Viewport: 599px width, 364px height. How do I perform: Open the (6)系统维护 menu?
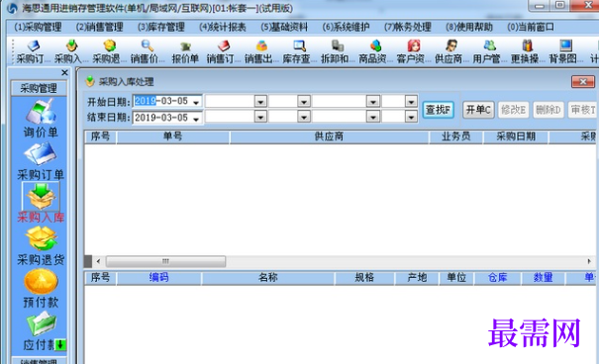(x=346, y=27)
